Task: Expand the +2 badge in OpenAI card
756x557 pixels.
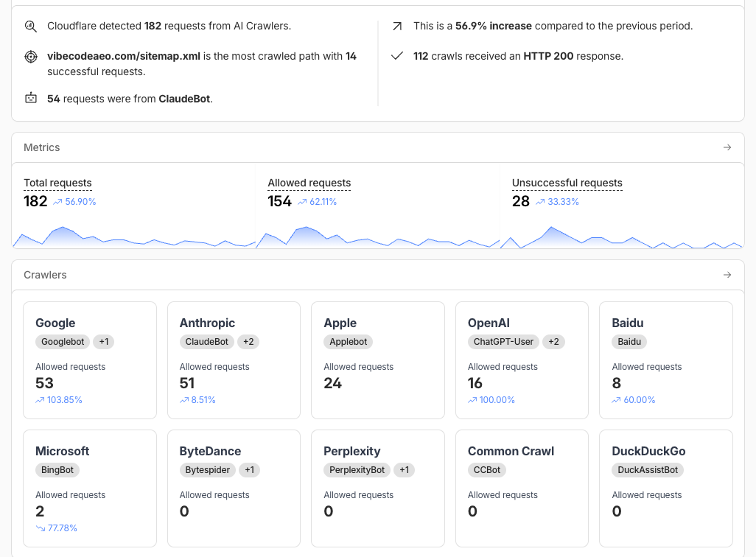Action: coord(553,342)
